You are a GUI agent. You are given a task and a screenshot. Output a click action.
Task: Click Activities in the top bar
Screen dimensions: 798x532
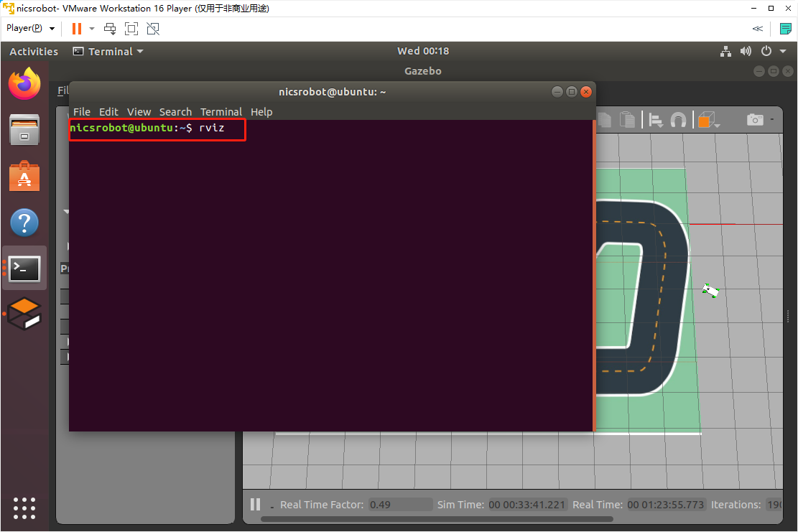pos(34,52)
